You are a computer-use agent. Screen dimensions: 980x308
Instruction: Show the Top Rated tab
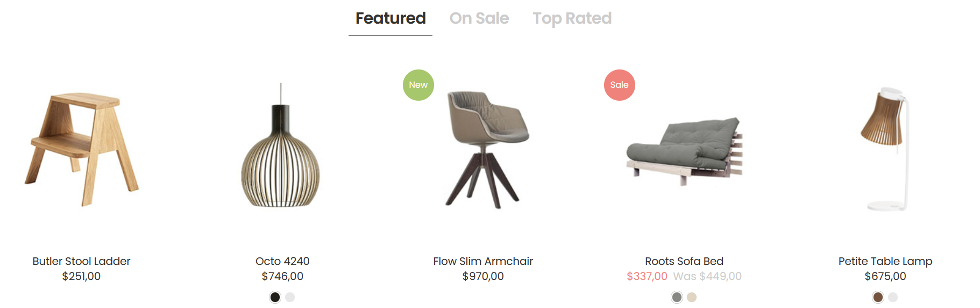[x=572, y=18]
